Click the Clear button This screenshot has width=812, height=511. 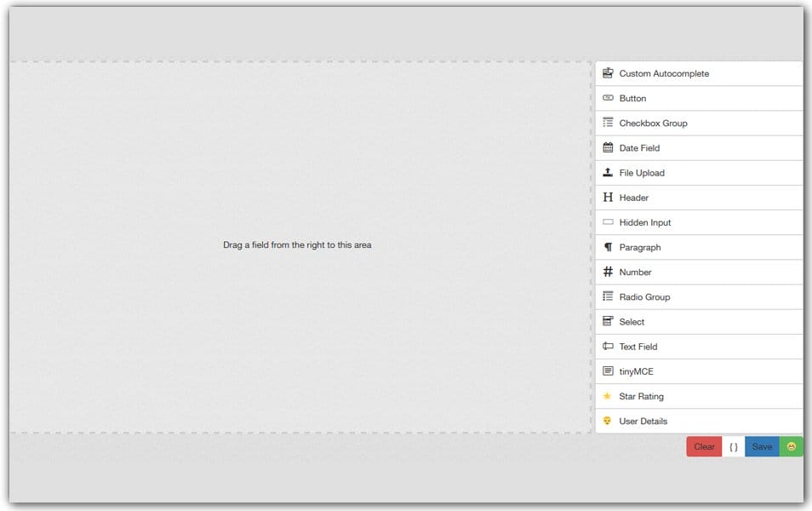[703, 446]
